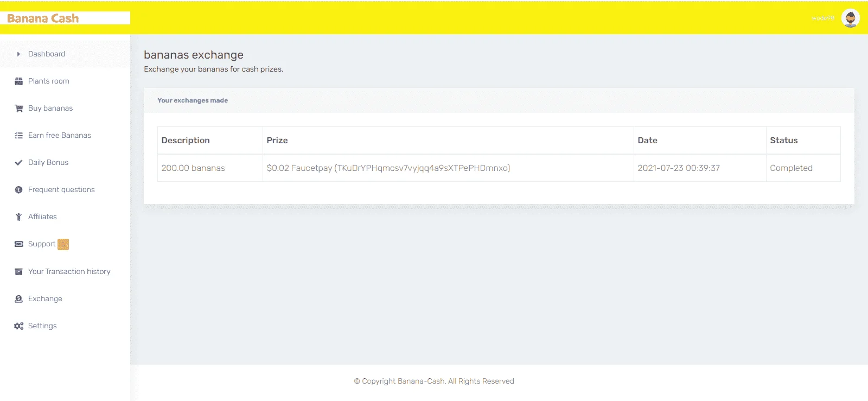Open the Exchange page
This screenshot has width=868, height=401.
tap(45, 299)
